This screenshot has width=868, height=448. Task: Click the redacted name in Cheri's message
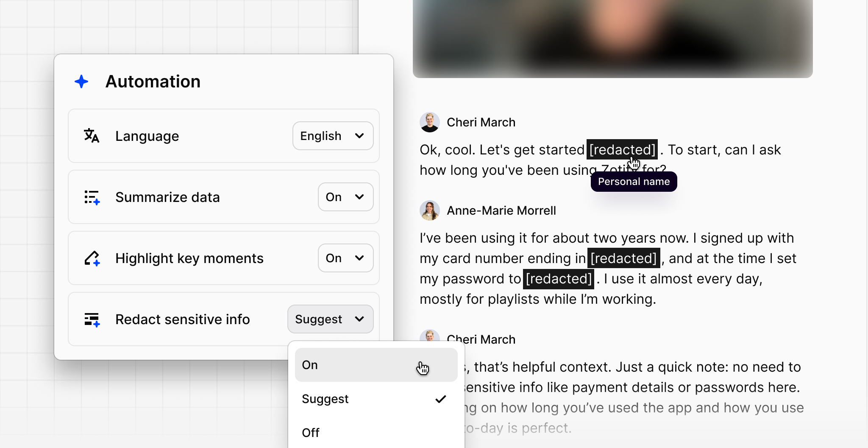(x=622, y=150)
